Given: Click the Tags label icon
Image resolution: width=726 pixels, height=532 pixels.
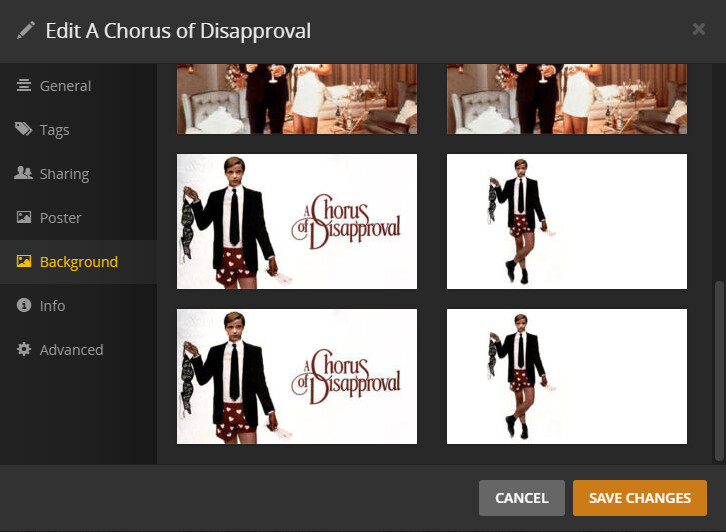Looking at the screenshot, I should [24, 129].
